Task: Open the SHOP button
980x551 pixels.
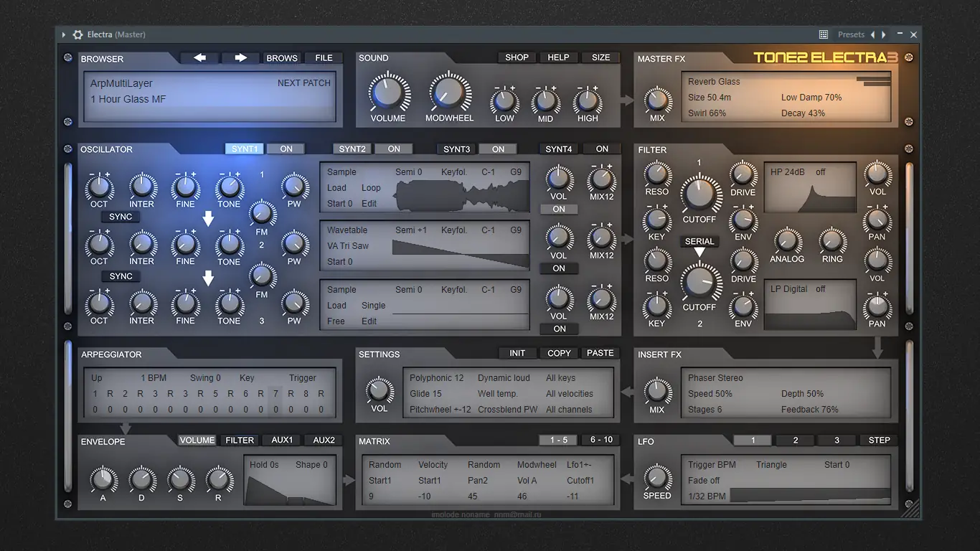Action: coord(517,57)
